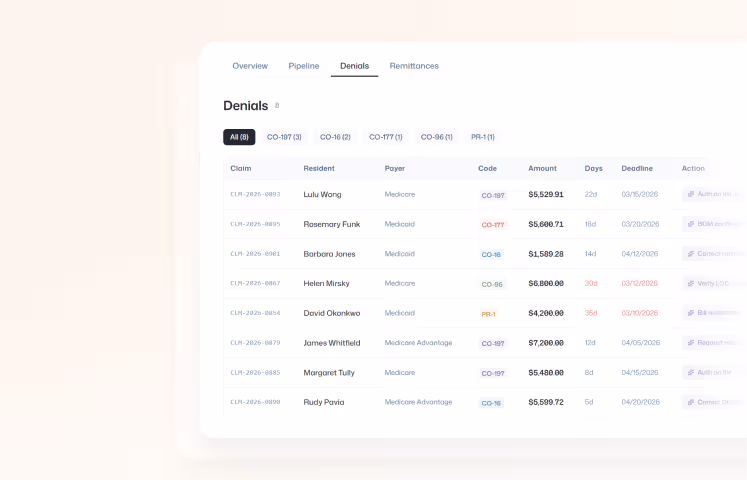747x480 pixels.
Task: Click the amount $5,600.71
Action: point(546,224)
